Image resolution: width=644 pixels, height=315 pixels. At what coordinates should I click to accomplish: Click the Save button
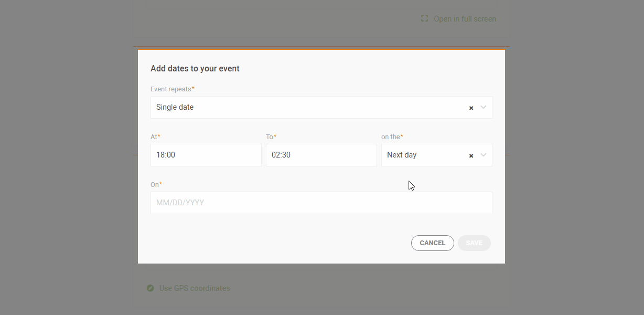[474, 243]
